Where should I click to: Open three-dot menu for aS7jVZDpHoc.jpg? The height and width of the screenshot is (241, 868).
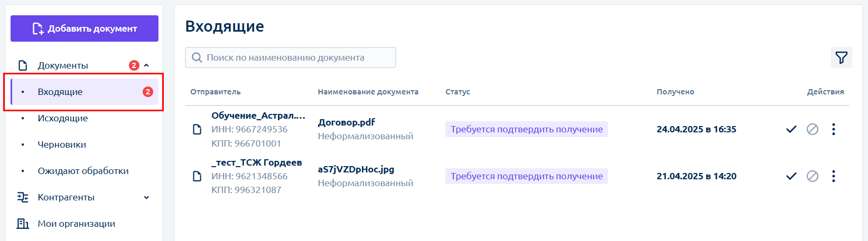coord(834,176)
